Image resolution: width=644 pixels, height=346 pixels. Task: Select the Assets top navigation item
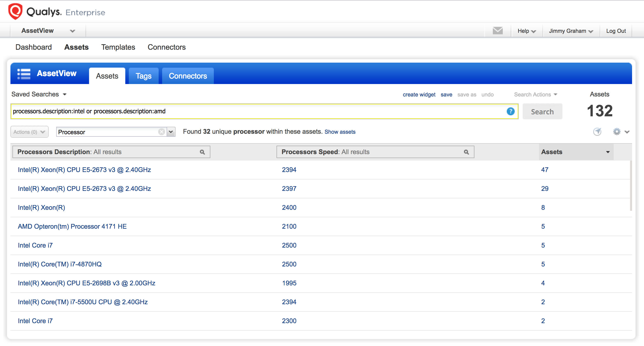(77, 47)
